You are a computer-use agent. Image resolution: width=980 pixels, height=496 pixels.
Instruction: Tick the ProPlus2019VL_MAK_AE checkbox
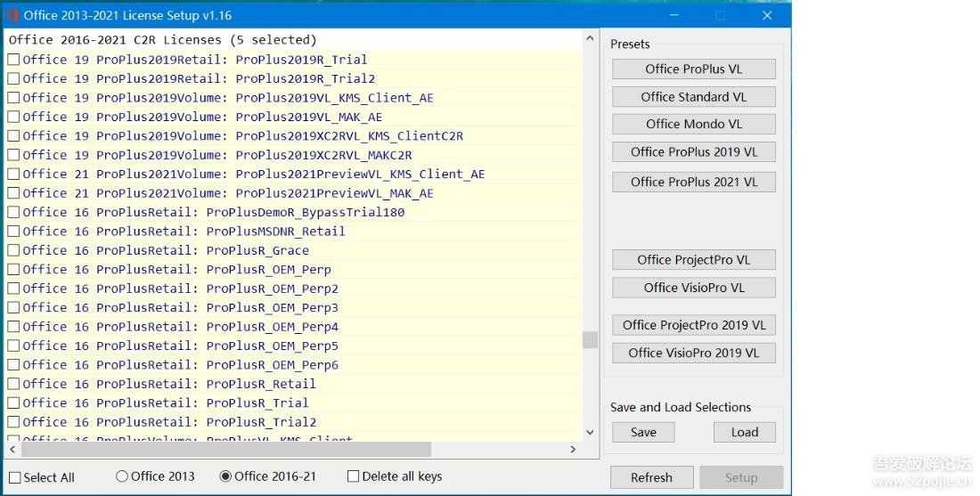[x=13, y=117]
